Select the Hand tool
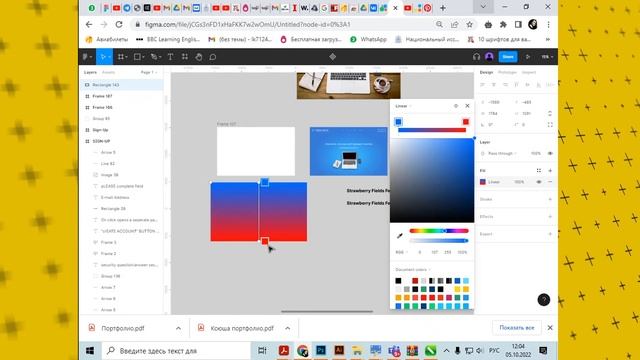The height and width of the screenshot is (360, 640). point(199,57)
